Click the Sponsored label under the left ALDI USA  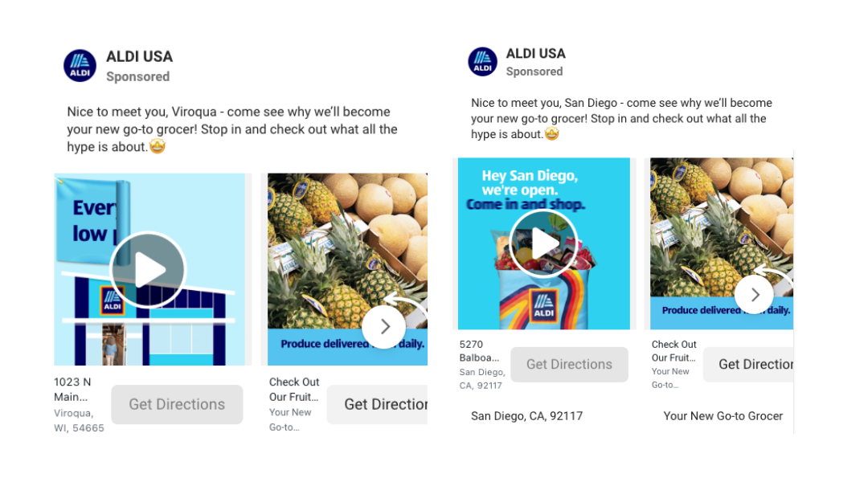tap(138, 76)
